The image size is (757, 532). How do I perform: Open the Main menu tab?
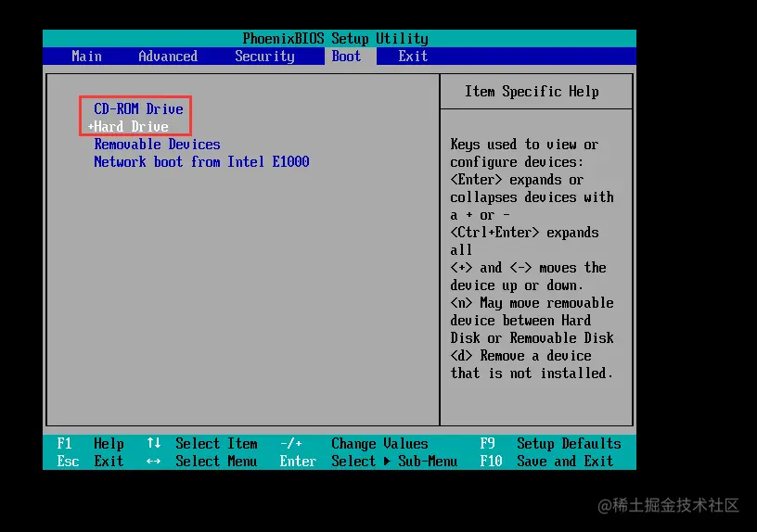87,57
